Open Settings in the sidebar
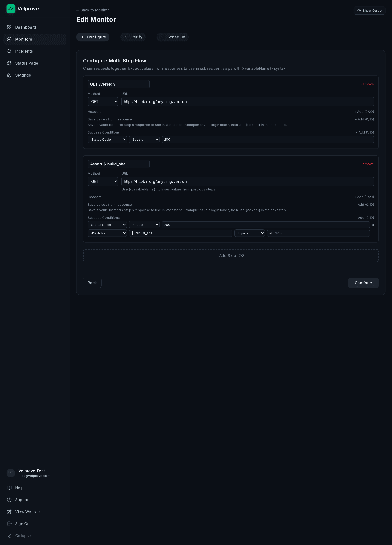This screenshot has width=392, height=545. (x=35, y=75)
